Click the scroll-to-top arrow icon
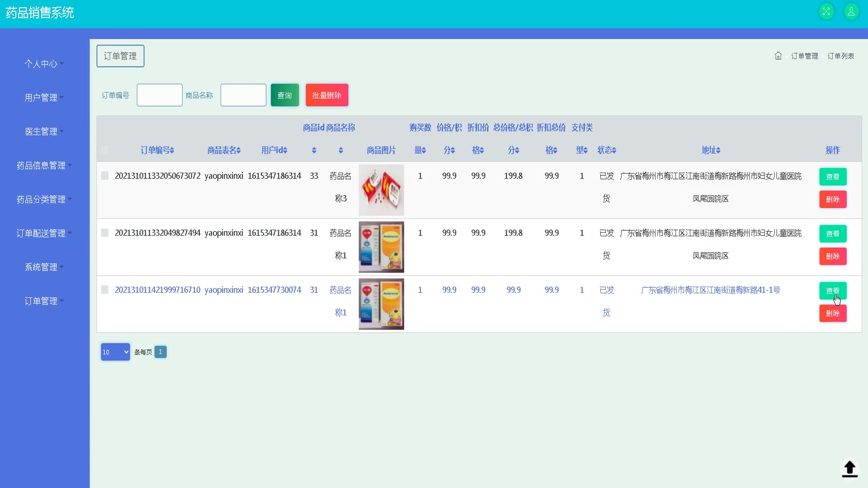Viewport: 868px width, 488px height. [849, 469]
